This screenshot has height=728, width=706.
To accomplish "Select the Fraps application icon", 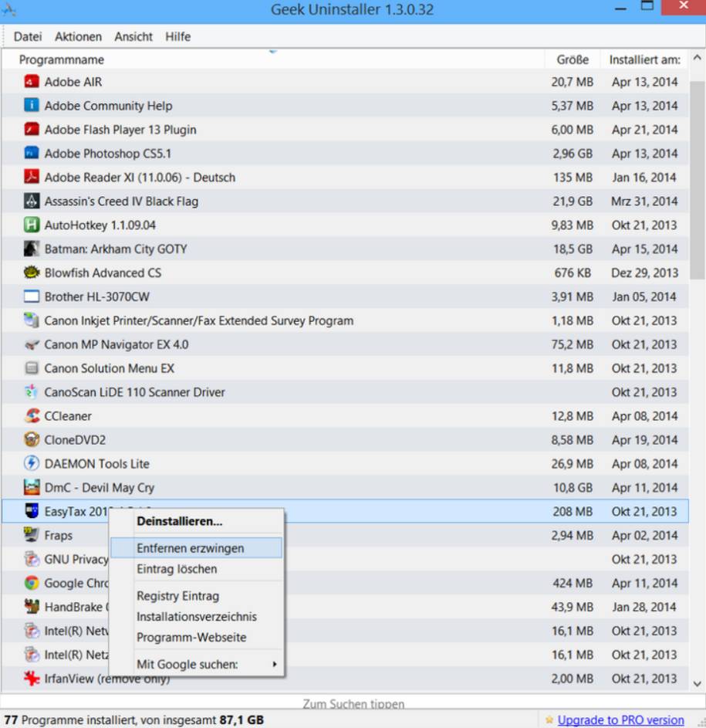I will click(x=31, y=535).
